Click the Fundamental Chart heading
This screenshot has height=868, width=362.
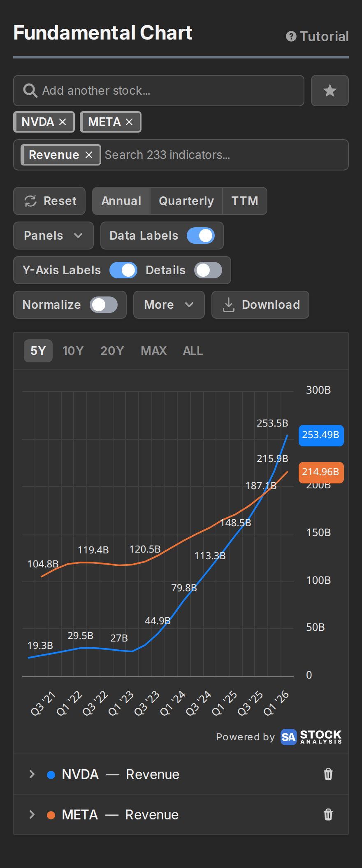103,33
